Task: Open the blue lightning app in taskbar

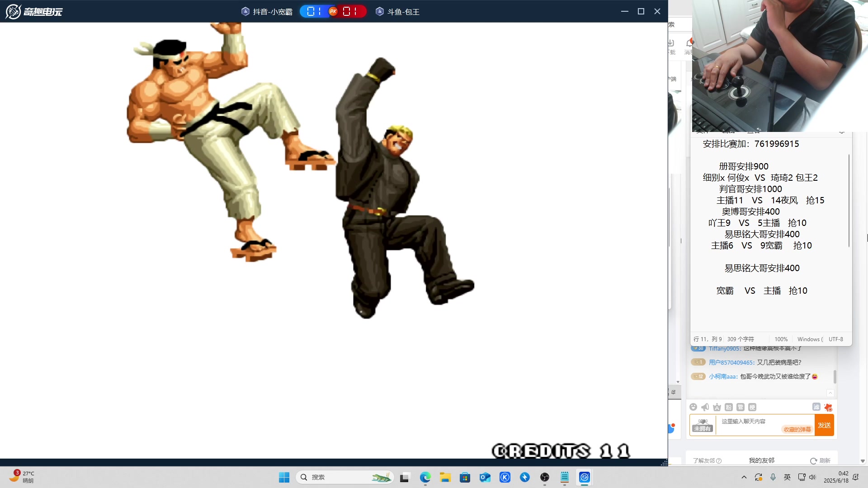Action: [x=525, y=477]
